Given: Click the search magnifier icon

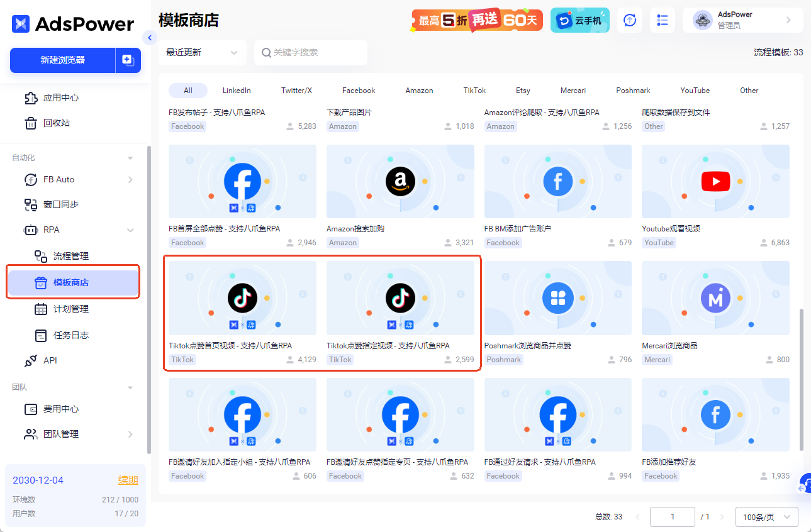Looking at the screenshot, I should click(x=266, y=53).
